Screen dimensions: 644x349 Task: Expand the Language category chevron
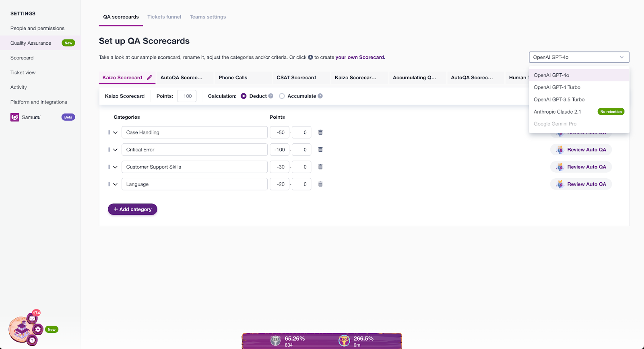116,184
